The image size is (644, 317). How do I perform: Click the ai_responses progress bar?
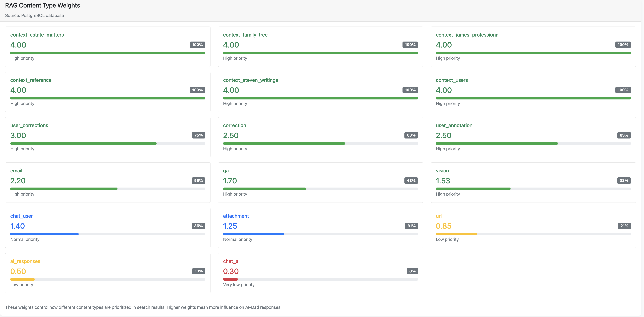pos(107,279)
